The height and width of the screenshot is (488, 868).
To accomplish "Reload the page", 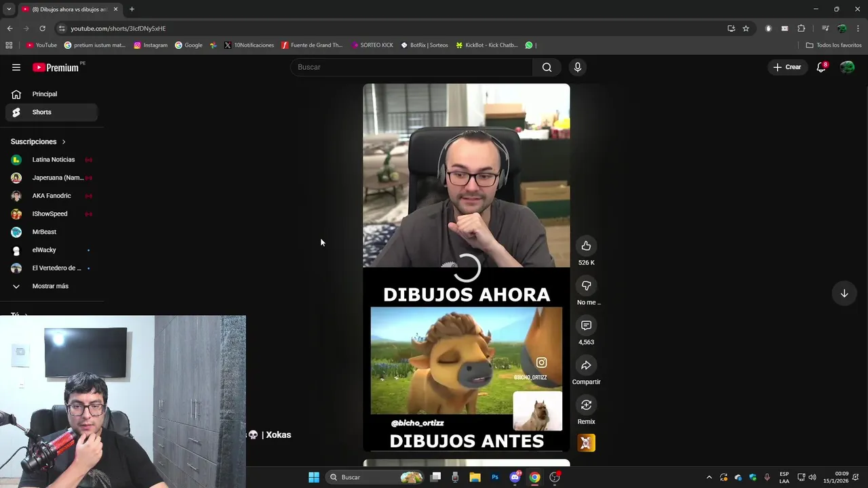I will tap(42, 28).
